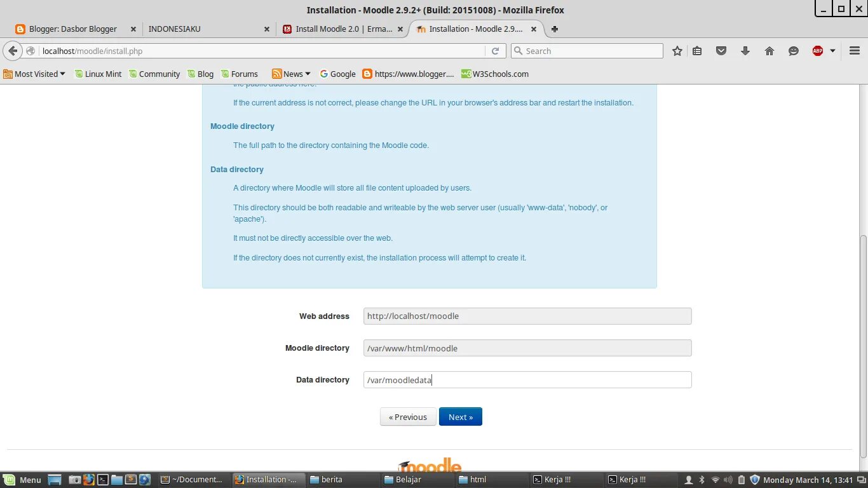Close the INDONESIAKU tab
Image resolution: width=868 pixels, height=488 pixels.
[x=267, y=29]
